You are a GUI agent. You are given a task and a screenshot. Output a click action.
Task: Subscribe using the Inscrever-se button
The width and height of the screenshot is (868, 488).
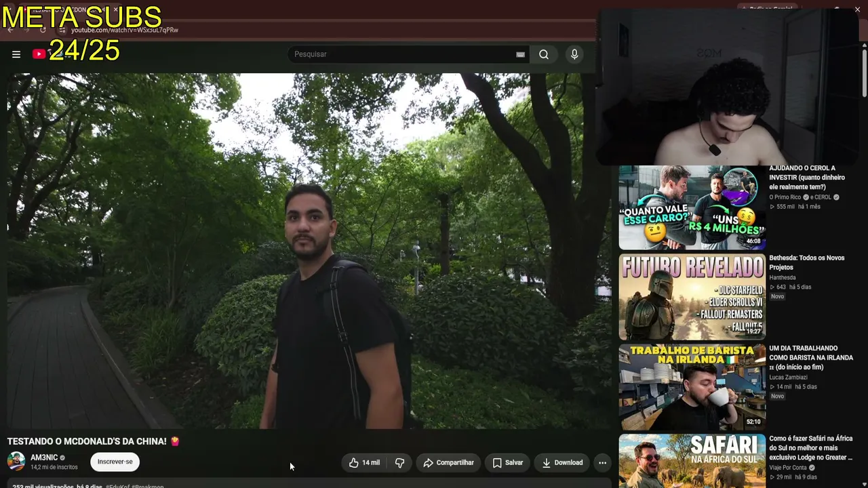(x=115, y=462)
